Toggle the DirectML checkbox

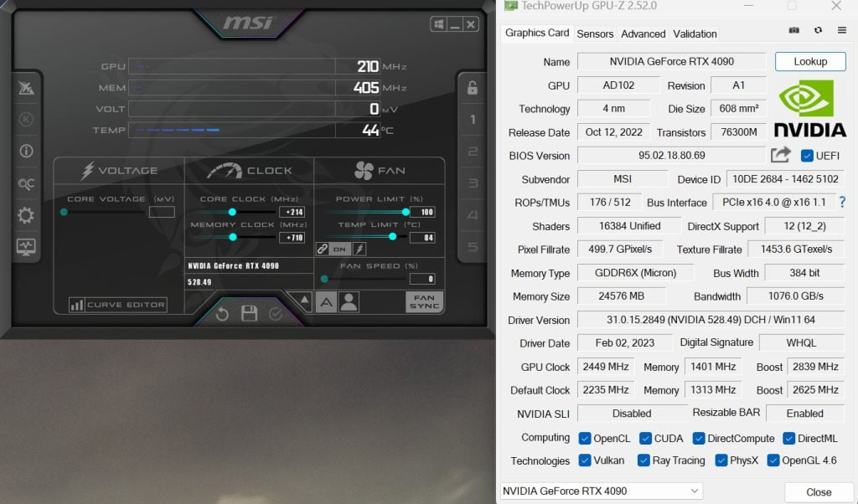point(789,439)
